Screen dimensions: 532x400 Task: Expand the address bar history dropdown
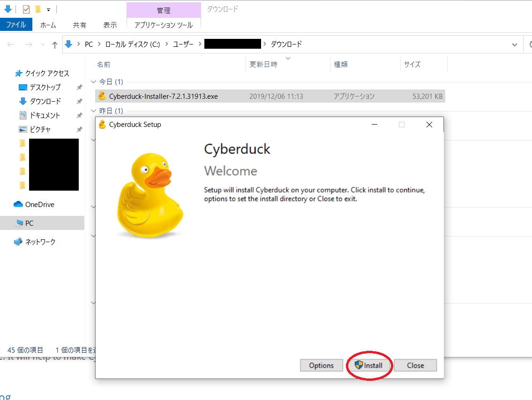pos(515,45)
